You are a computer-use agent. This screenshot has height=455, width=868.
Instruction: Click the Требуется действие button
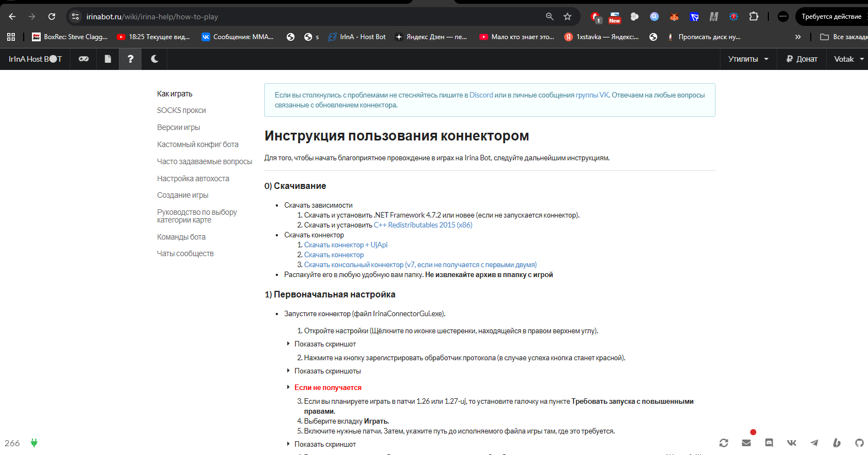point(831,17)
